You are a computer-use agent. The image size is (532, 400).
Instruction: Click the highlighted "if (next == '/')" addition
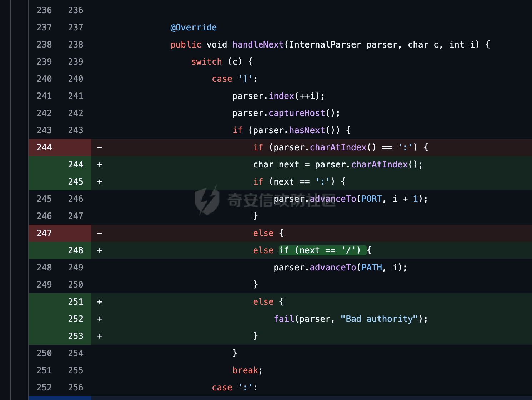pyautogui.click(x=323, y=250)
